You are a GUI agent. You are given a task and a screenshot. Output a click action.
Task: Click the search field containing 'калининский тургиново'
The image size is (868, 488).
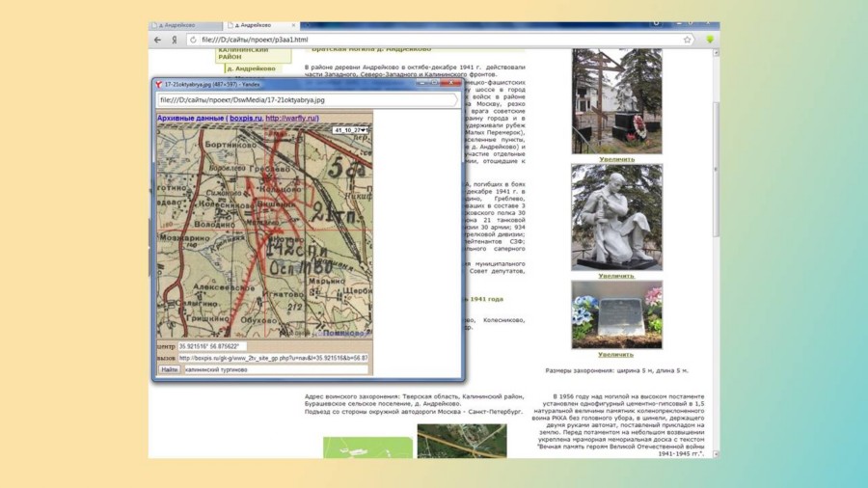coord(275,369)
